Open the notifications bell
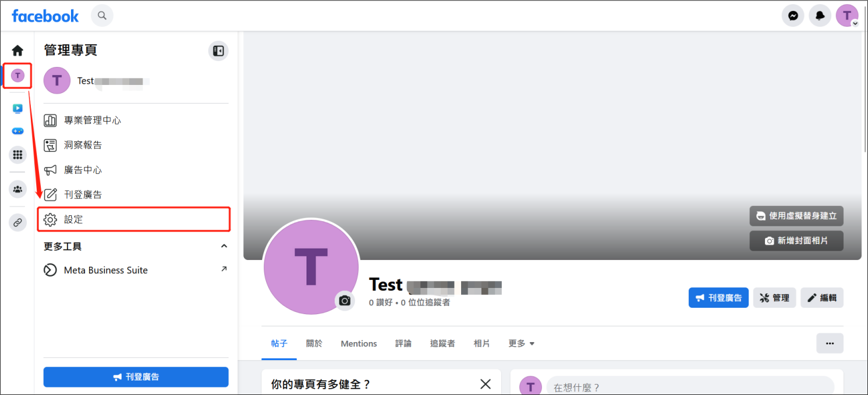 pos(820,16)
